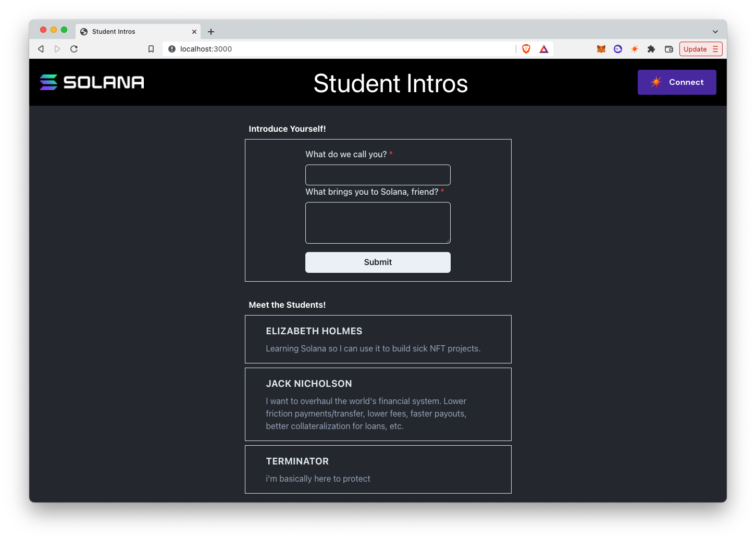
Task: Open the Brave Wallet icon
Action: click(669, 49)
